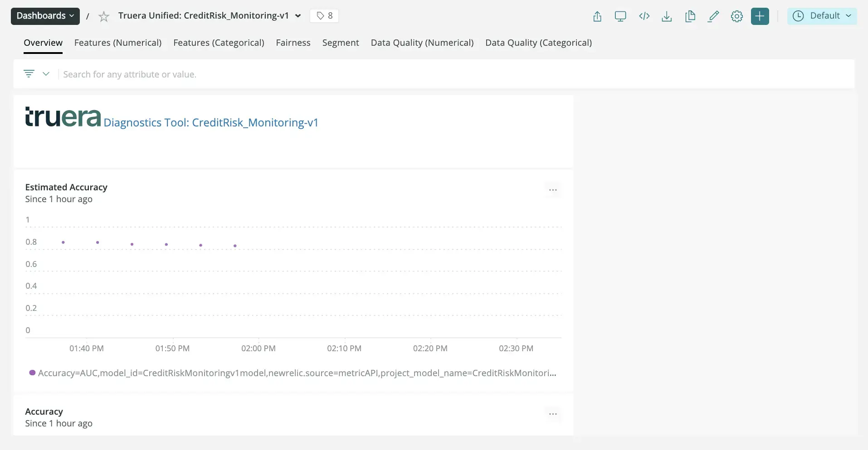Open the code/JSON view icon
The image size is (868, 450).
pos(644,16)
